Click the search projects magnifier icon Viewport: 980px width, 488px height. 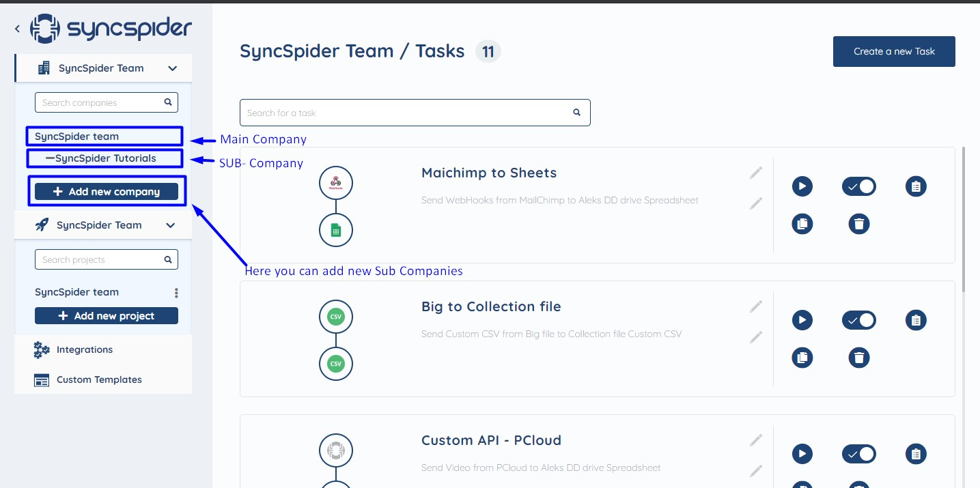(168, 259)
